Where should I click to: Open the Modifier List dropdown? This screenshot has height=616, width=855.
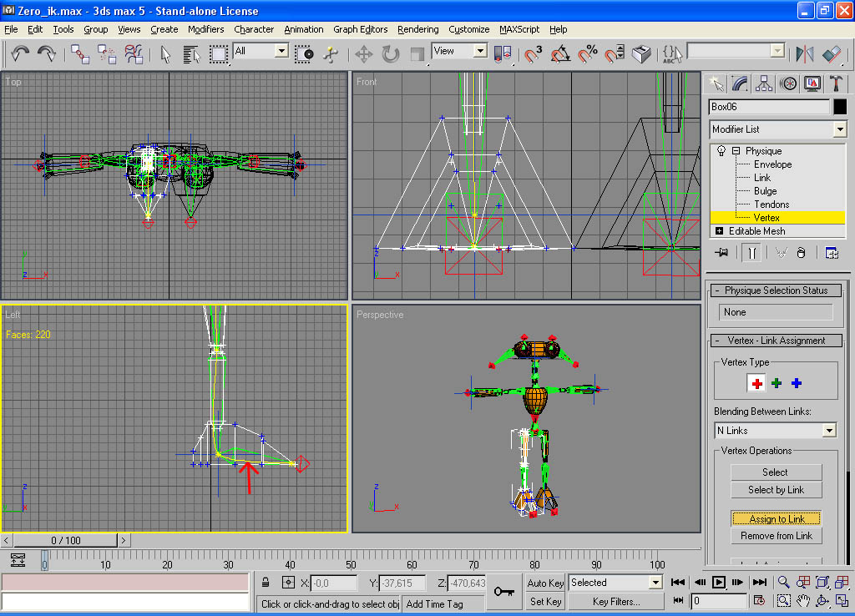point(839,129)
